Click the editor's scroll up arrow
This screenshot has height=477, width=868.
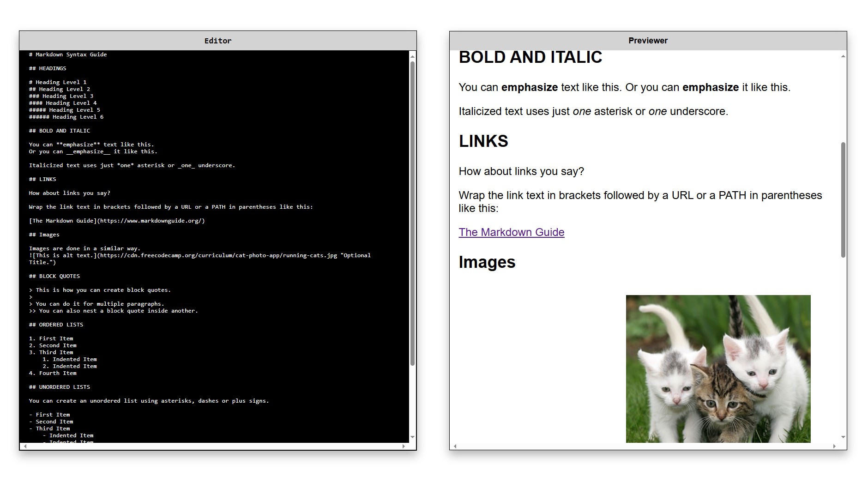[x=412, y=56]
